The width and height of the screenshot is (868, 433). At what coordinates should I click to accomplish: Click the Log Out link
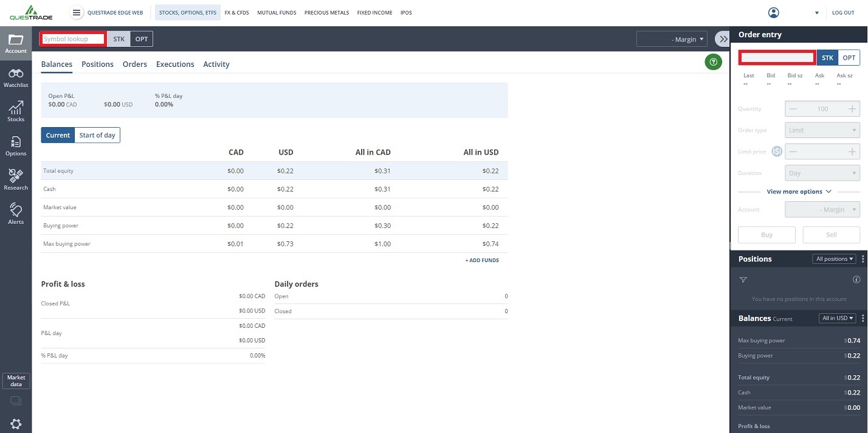pos(843,13)
